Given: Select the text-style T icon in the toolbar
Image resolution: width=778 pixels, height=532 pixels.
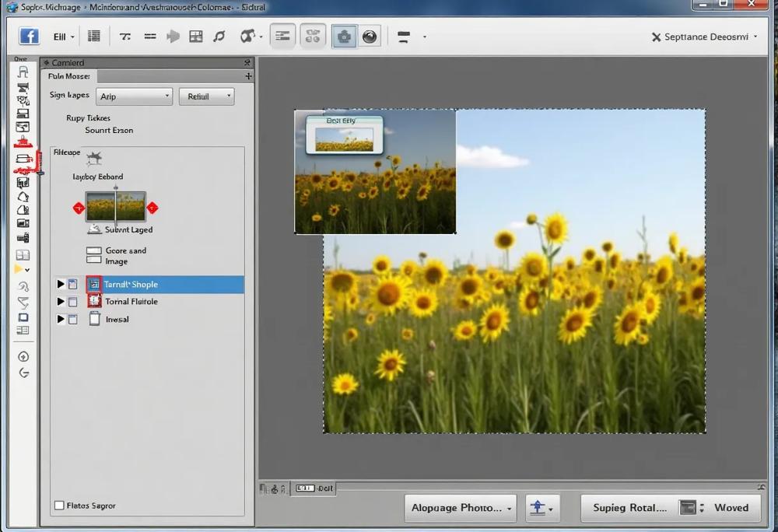Looking at the screenshot, I should tap(125, 37).
